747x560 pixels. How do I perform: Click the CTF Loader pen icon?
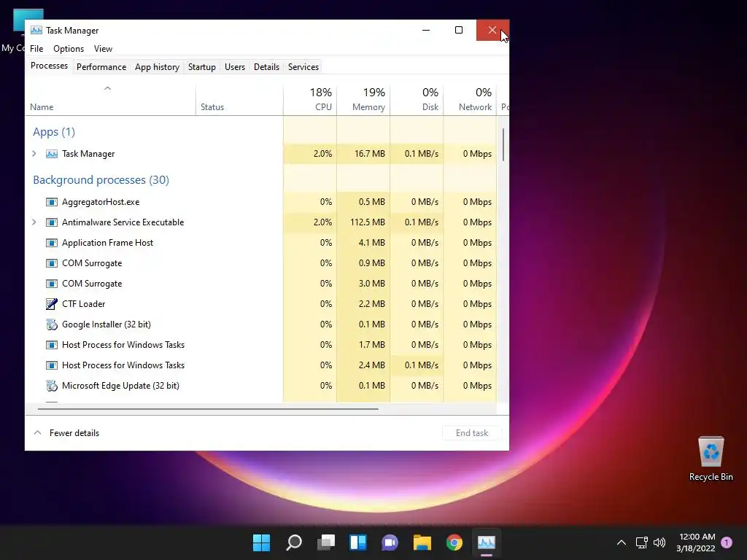tap(52, 304)
